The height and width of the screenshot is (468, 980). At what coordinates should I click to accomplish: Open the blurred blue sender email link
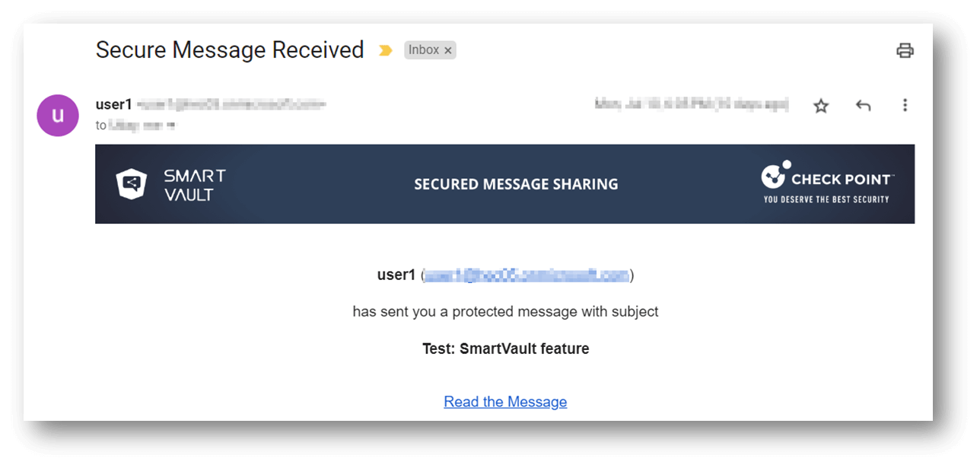[x=527, y=275]
